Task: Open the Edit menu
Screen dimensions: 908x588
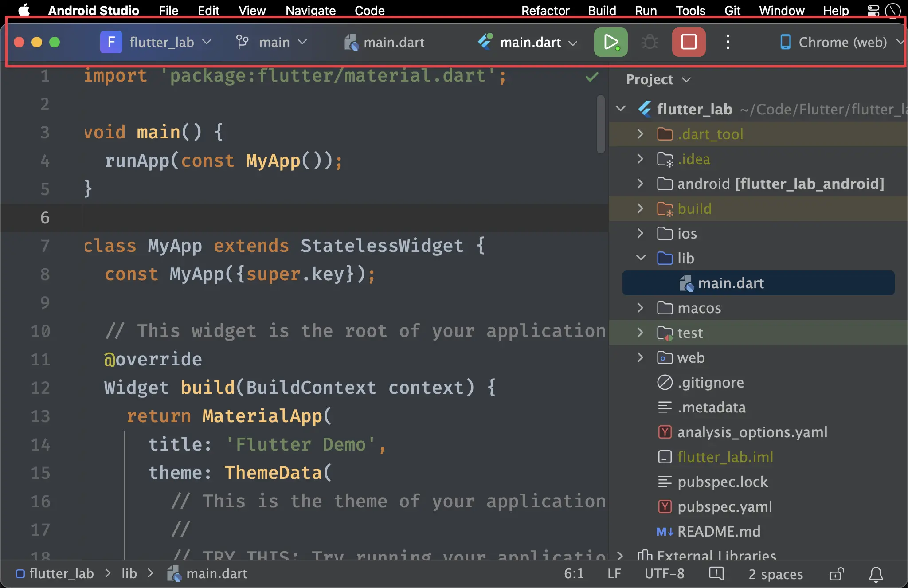Action: point(208,10)
